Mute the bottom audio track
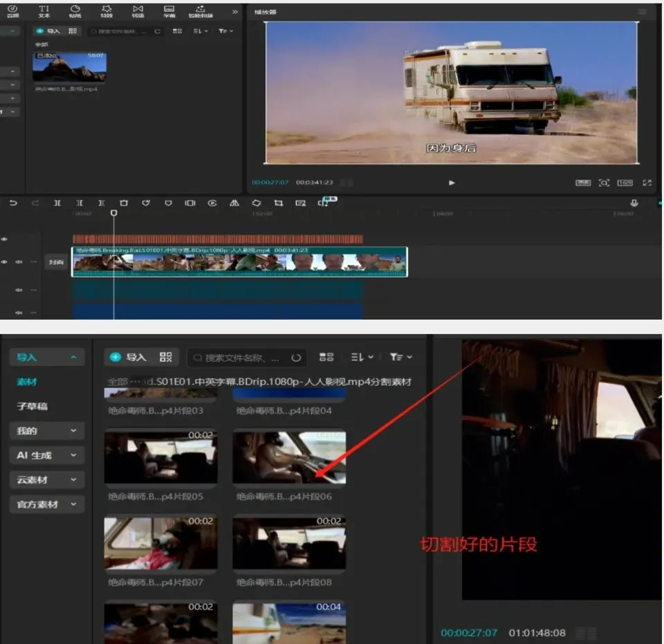 (x=19, y=313)
